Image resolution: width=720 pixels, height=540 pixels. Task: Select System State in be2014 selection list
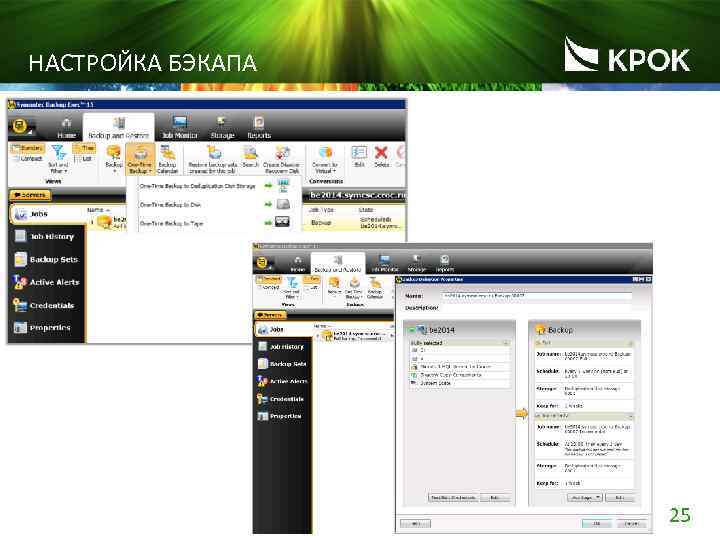459,383
